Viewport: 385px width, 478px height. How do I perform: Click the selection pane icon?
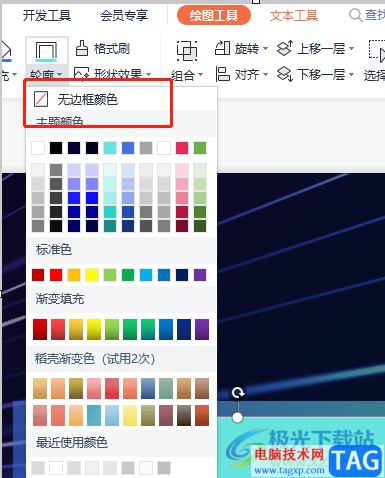(377, 51)
